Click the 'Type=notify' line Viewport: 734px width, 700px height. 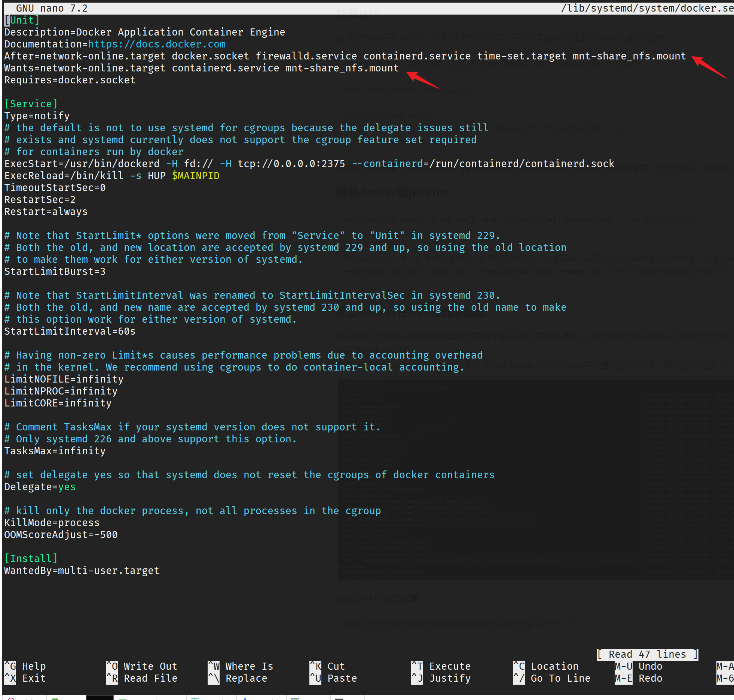coord(37,116)
